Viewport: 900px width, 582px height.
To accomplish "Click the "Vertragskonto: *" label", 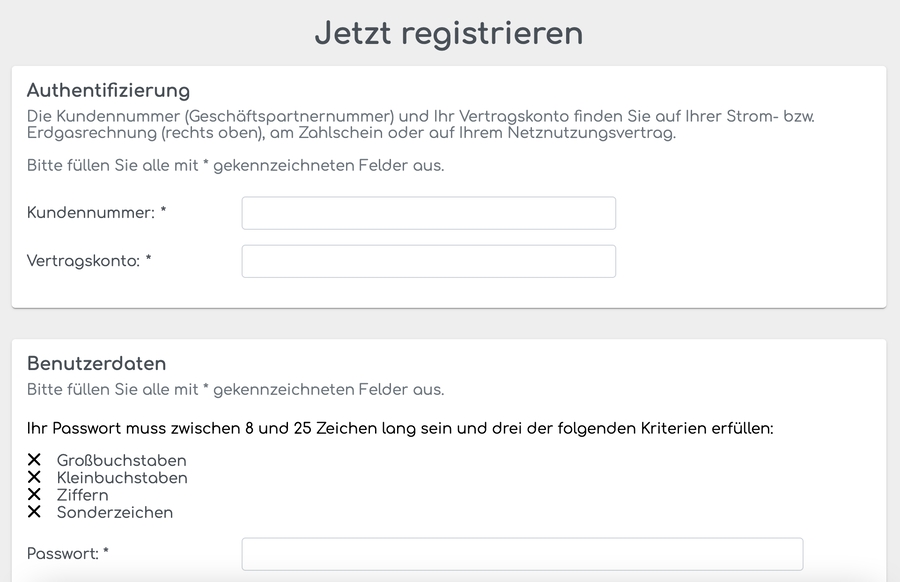I will coord(89,261).
